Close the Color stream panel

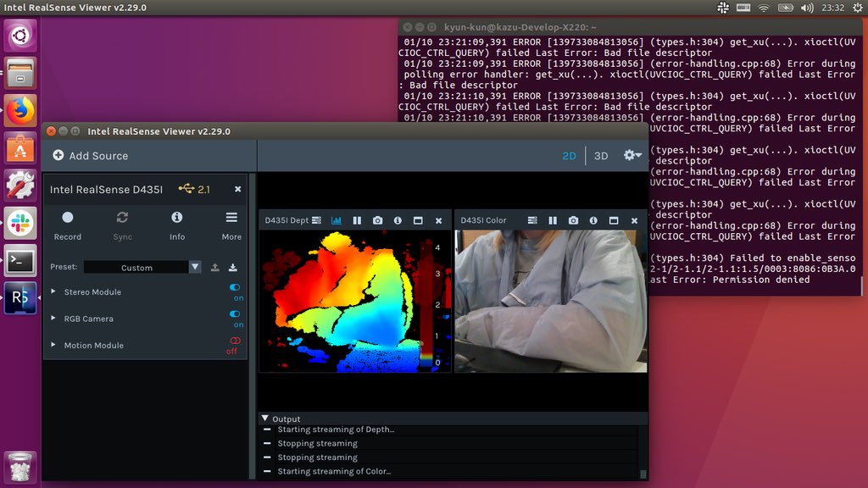tap(634, 220)
